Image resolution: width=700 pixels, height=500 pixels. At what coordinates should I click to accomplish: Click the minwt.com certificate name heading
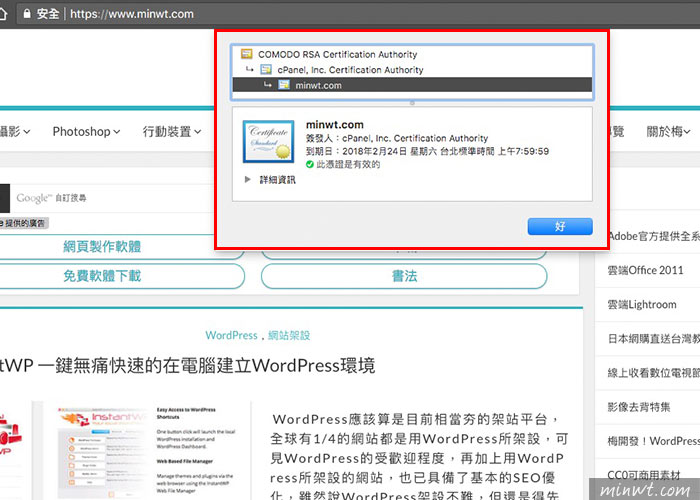point(335,125)
